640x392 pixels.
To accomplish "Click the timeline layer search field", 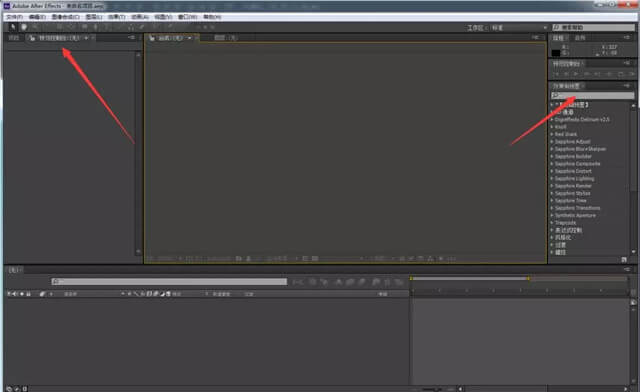I will (x=169, y=281).
